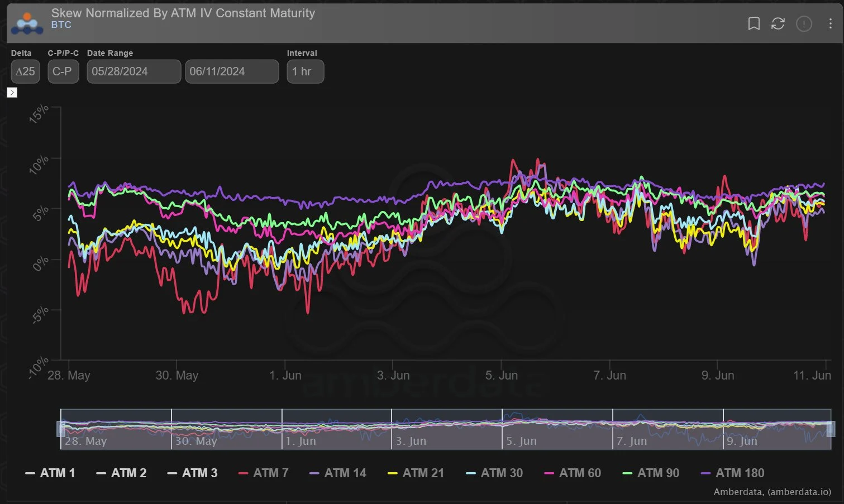Hide the ATM 180 legend series
The width and height of the screenshot is (844, 504).
pyautogui.click(x=732, y=473)
